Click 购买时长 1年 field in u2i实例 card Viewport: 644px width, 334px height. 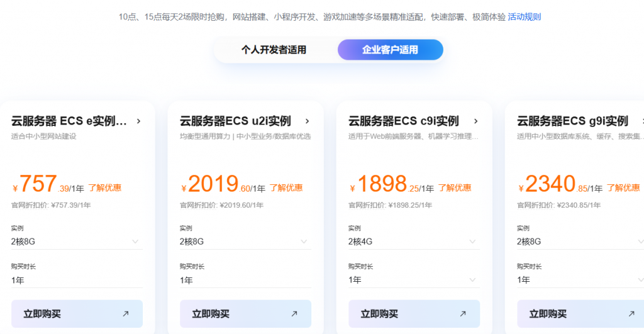tap(245, 280)
